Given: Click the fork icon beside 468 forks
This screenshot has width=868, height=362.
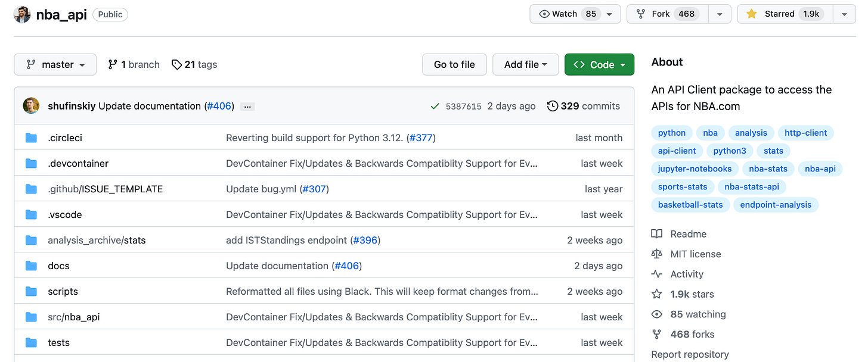Looking at the screenshot, I should (657, 334).
